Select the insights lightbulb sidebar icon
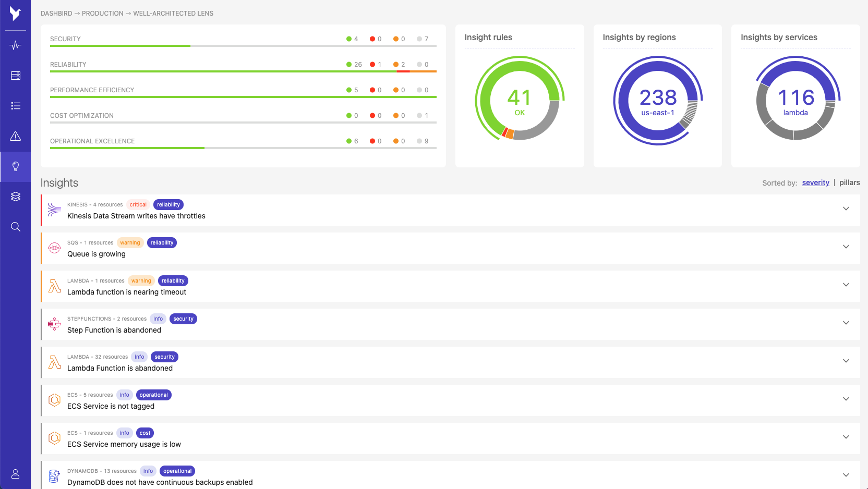The width and height of the screenshot is (868, 489). coord(16,166)
